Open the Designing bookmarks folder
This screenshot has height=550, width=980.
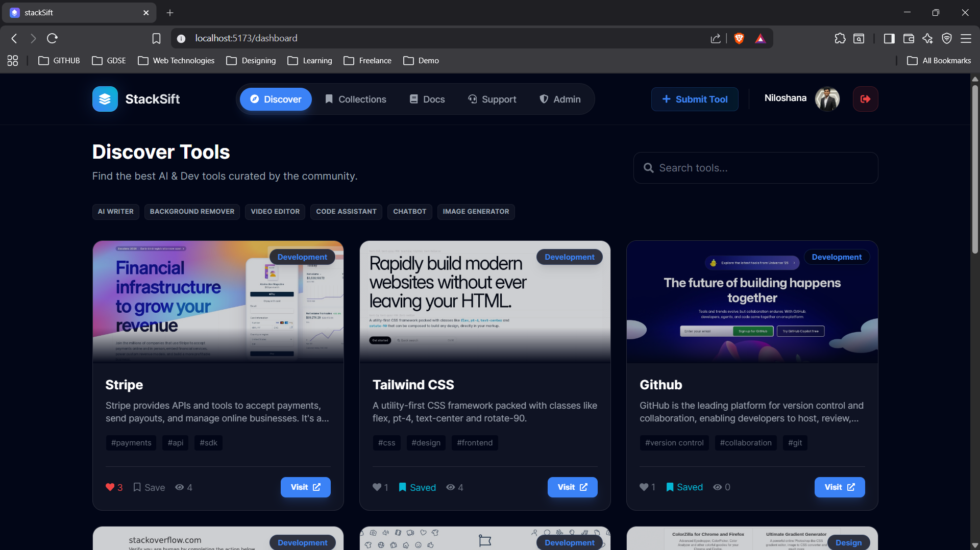click(x=251, y=61)
